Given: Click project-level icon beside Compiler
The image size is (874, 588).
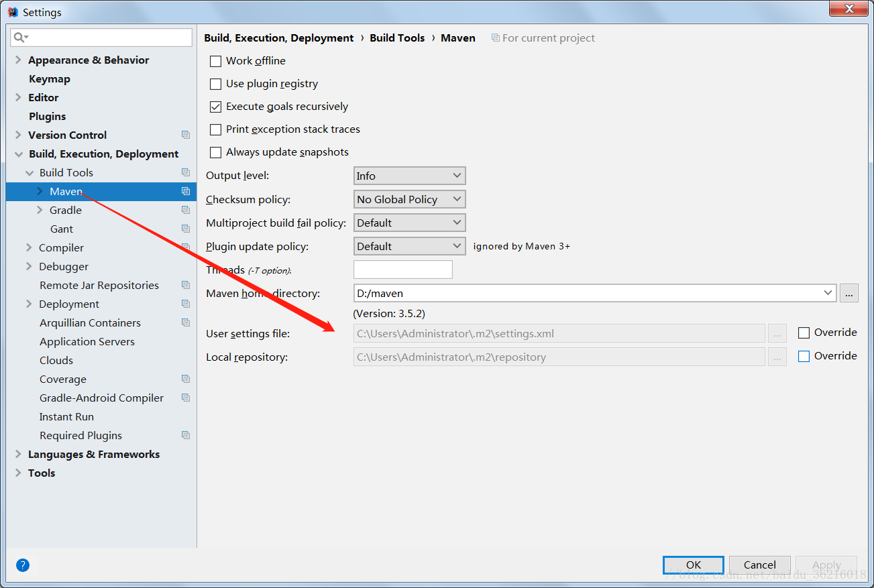Looking at the screenshot, I should [186, 247].
